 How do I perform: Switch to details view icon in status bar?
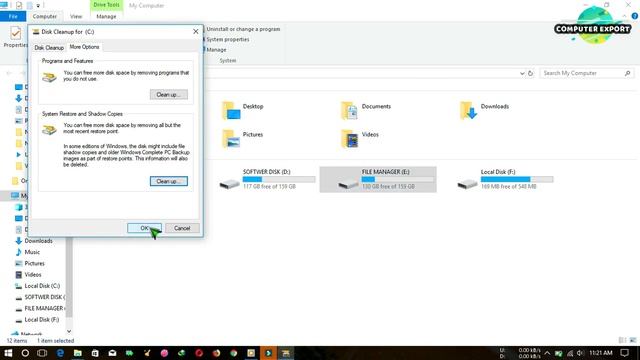pos(622,340)
